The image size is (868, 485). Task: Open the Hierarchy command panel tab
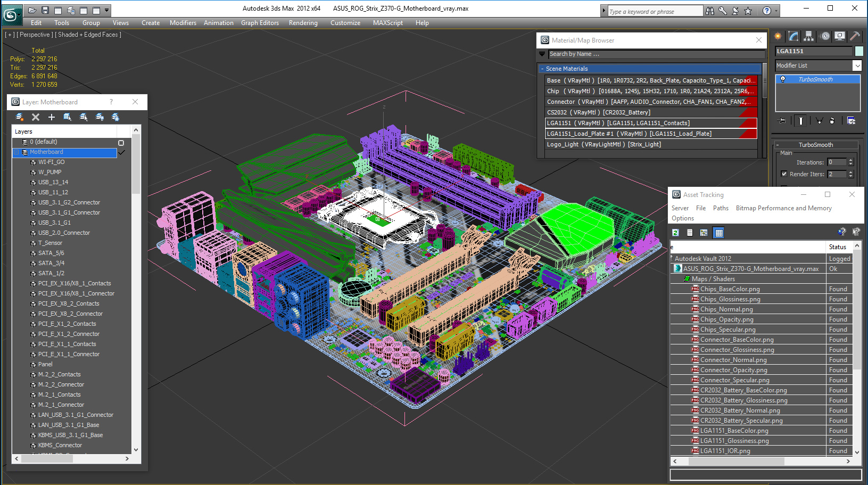pos(809,36)
